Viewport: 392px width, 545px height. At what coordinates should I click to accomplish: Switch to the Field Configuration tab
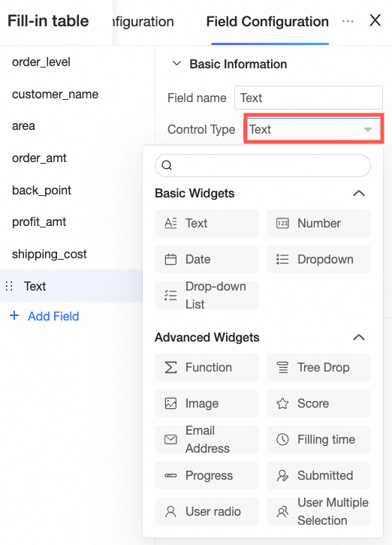(x=267, y=22)
